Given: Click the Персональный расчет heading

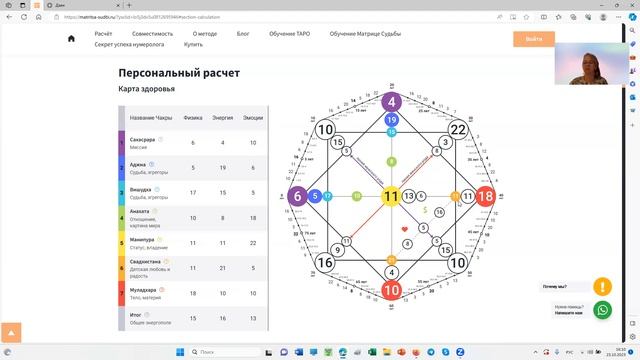Looking at the screenshot, I should coord(179,73).
